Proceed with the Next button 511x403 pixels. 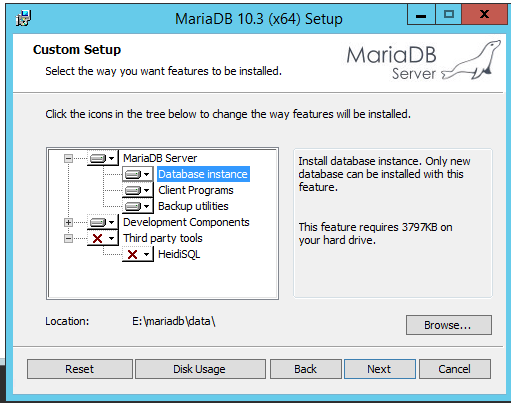[380, 369]
